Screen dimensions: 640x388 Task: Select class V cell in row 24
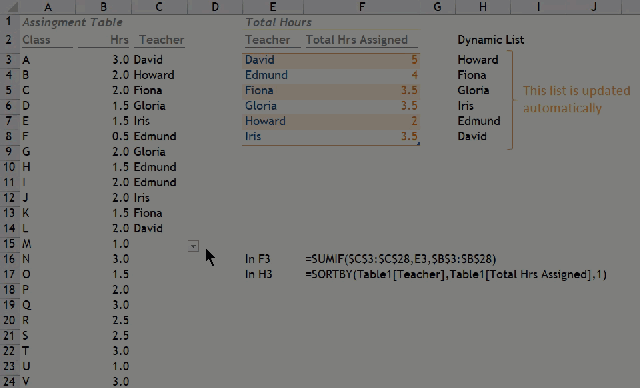tap(26, 381)
